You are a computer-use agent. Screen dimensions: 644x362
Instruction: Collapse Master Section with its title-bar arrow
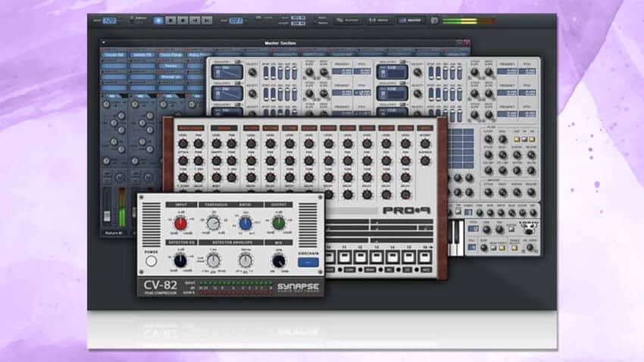pyautogui.click(x=104, y=42)
